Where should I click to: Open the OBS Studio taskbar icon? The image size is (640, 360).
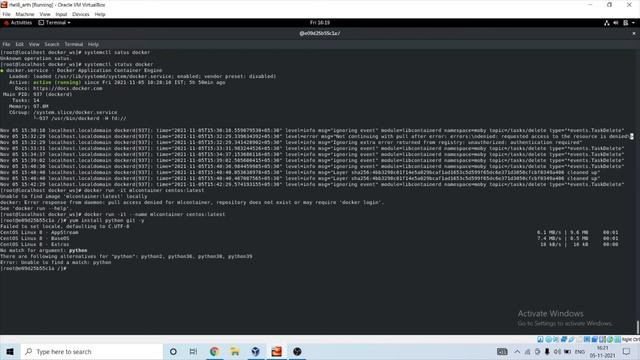tap(297, 351)
